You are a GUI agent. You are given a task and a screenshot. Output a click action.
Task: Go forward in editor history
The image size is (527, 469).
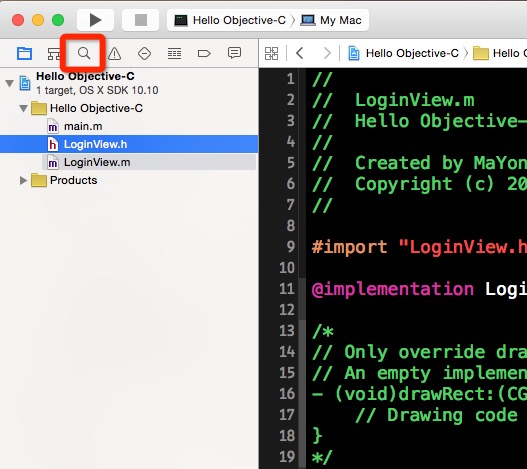coord(327,53)
